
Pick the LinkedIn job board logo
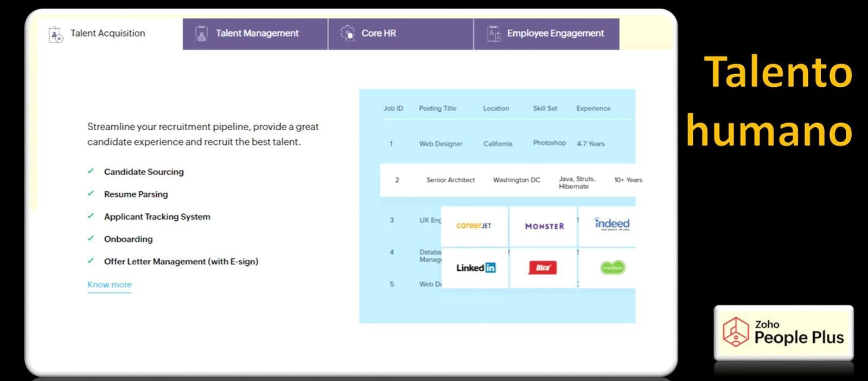475,268
